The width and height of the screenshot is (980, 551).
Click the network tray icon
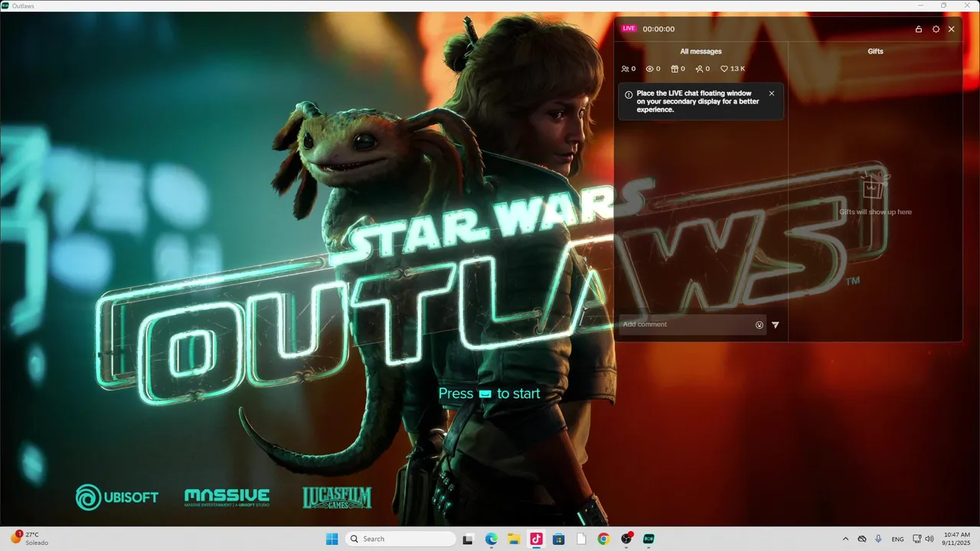917,539
